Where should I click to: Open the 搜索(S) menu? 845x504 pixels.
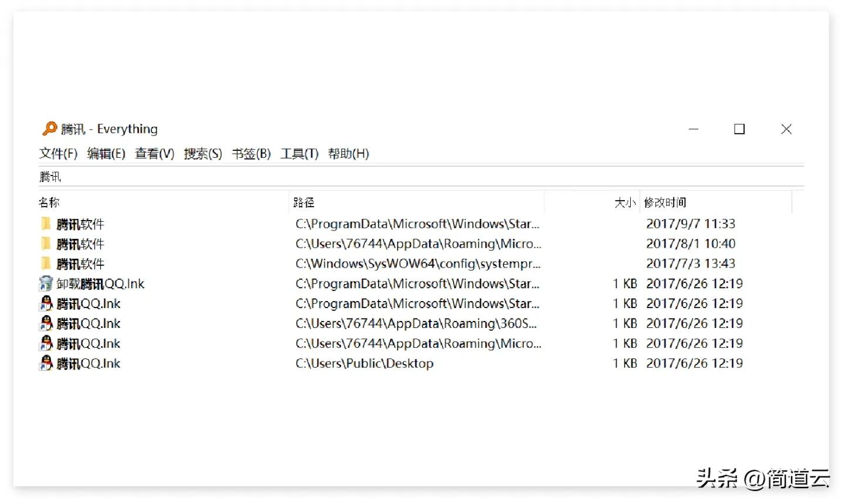203,154
